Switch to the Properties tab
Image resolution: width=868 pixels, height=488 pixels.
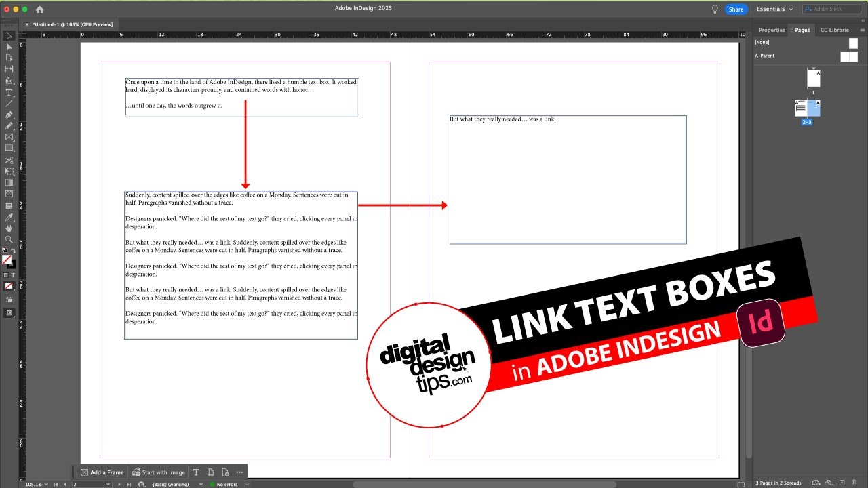point(772,30)
